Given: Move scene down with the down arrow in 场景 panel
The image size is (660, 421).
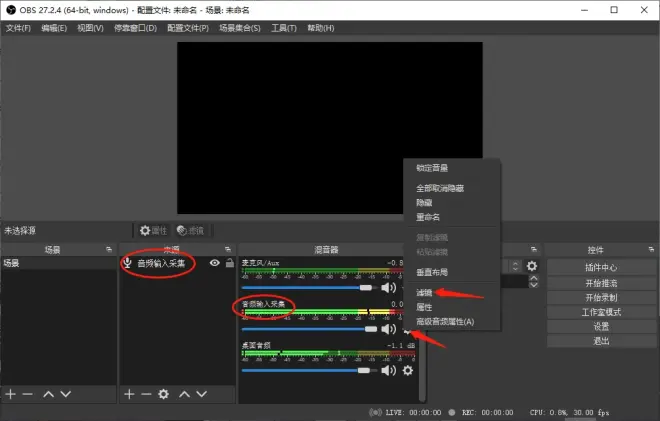Looking at the screenshot, I should (x=66, y=394).
